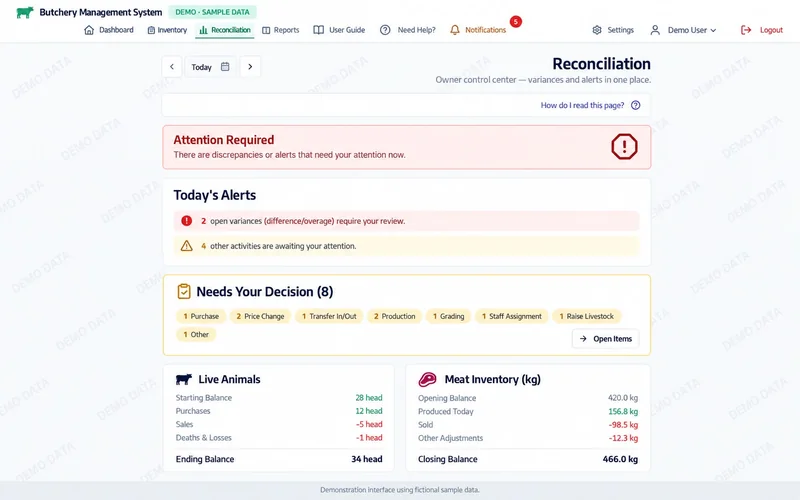Image resolution: width=800 pixels, height=500 pixels.
Task: Click the Attention Required octagon warning icon
Action: tap(624, 146)
